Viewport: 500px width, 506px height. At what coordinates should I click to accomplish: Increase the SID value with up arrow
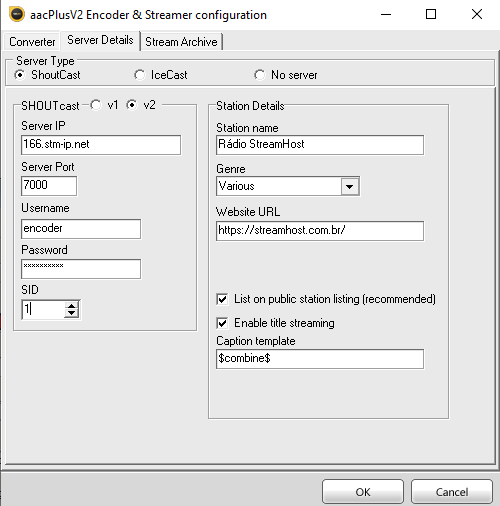point(72,306)
